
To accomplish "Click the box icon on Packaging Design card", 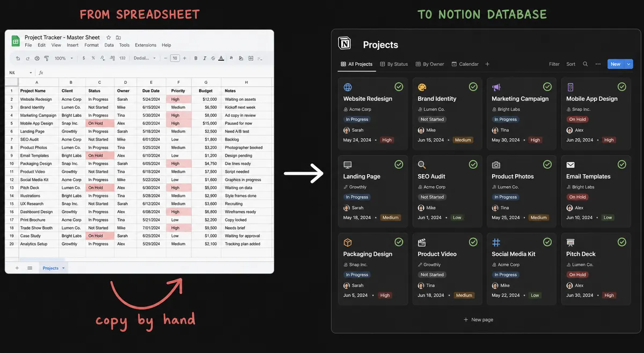I will pos(348,242).
